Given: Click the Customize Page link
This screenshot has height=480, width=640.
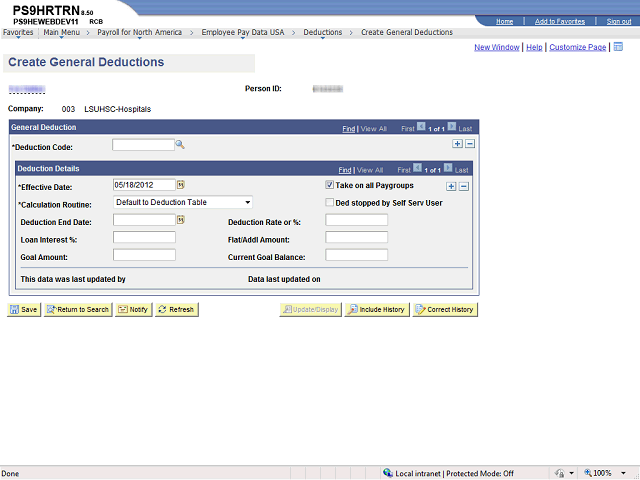Looking at the screenshot, I should click(578, 47).
